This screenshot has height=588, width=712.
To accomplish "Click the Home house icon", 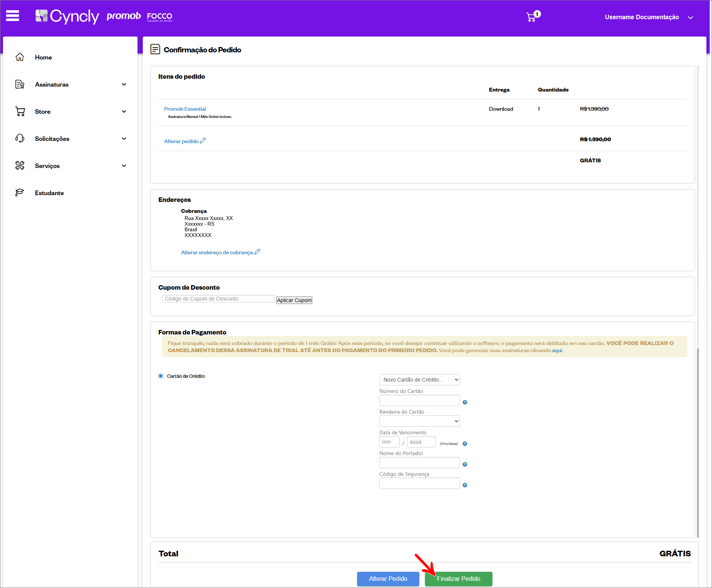I will click(x=20, y=57).
